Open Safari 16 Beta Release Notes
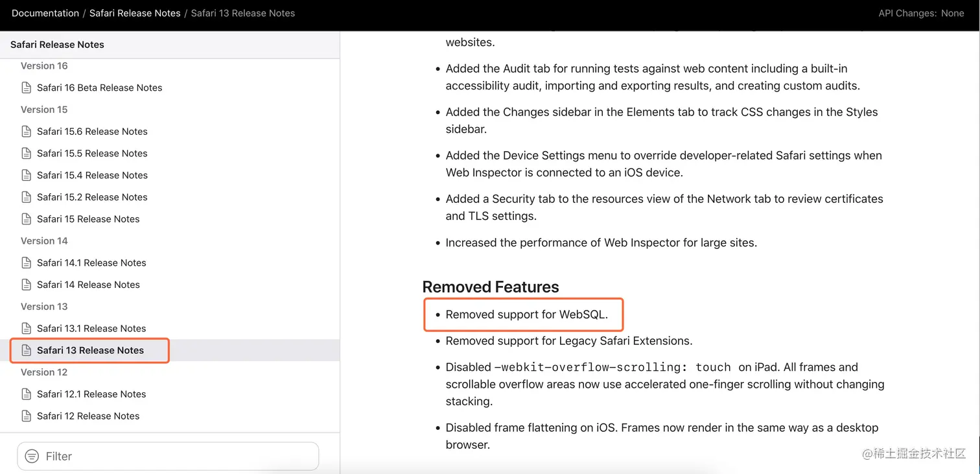 pos(100,88)
